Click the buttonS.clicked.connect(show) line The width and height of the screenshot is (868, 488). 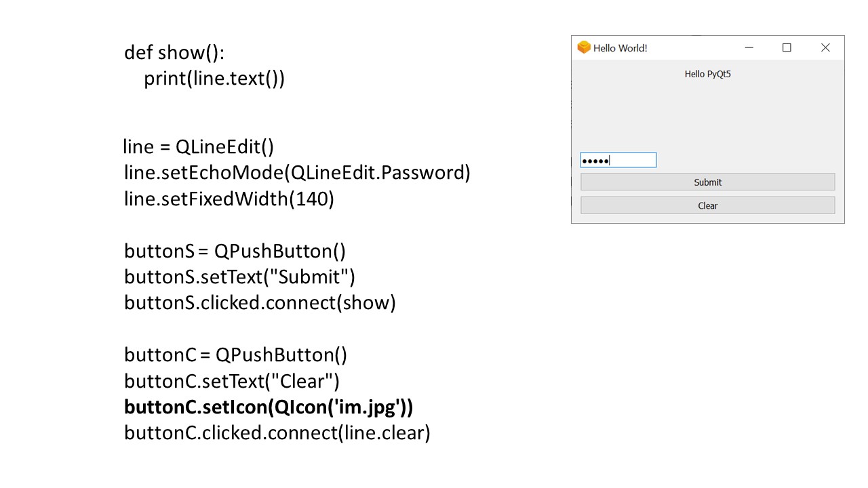click(260, 302)
